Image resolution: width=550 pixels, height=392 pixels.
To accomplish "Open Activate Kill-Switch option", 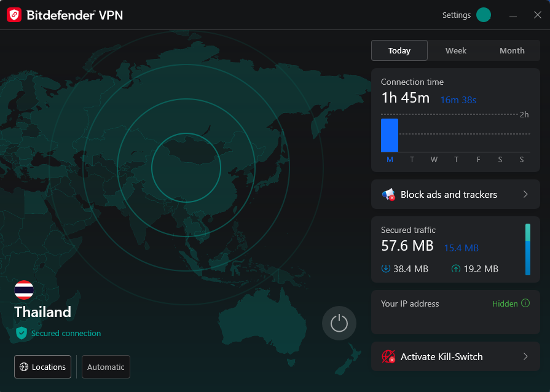I will tap(455, 356).
